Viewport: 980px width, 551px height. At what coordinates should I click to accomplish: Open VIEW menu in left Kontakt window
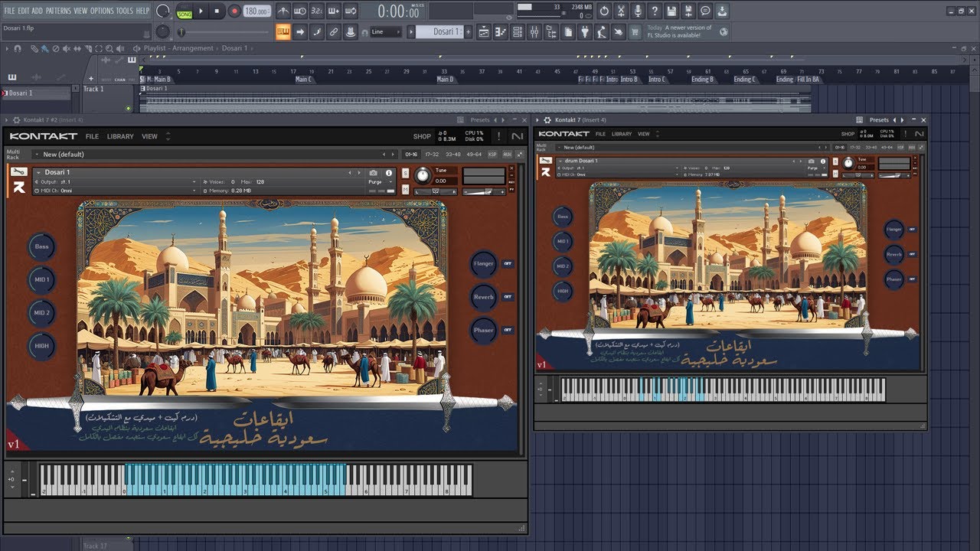tap(149, 136)
